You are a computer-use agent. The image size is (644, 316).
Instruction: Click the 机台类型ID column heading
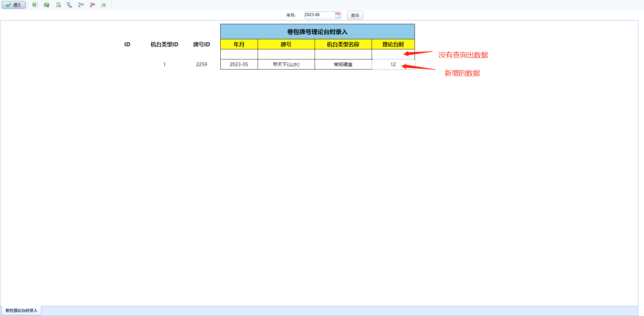tap(164, 44)
